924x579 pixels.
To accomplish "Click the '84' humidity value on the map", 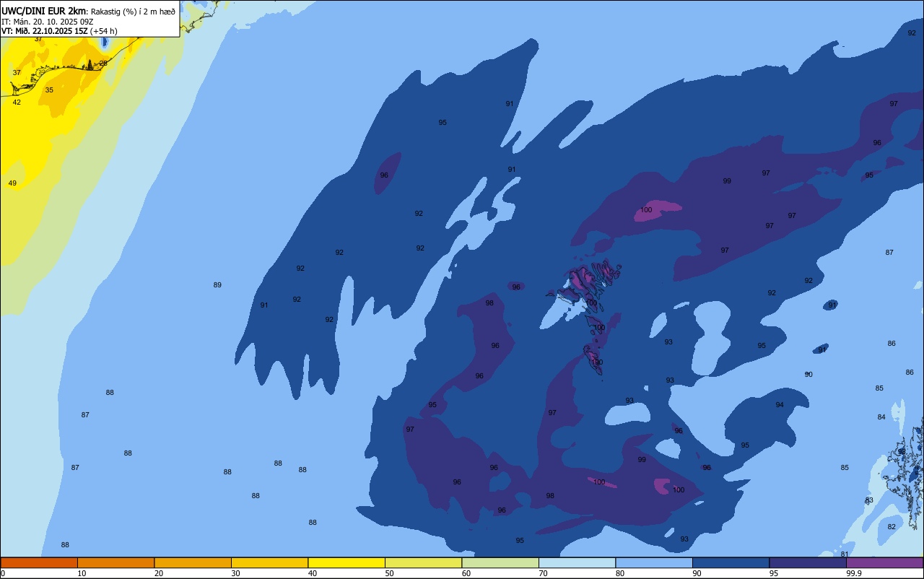I will [x=881, y=417].
